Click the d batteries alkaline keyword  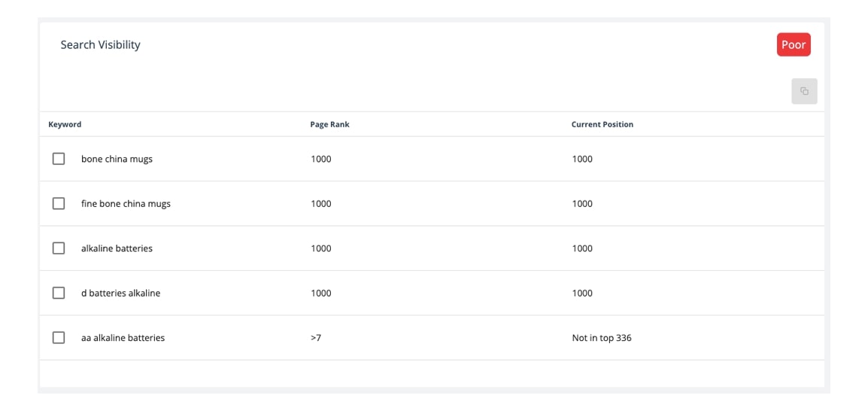120,293
